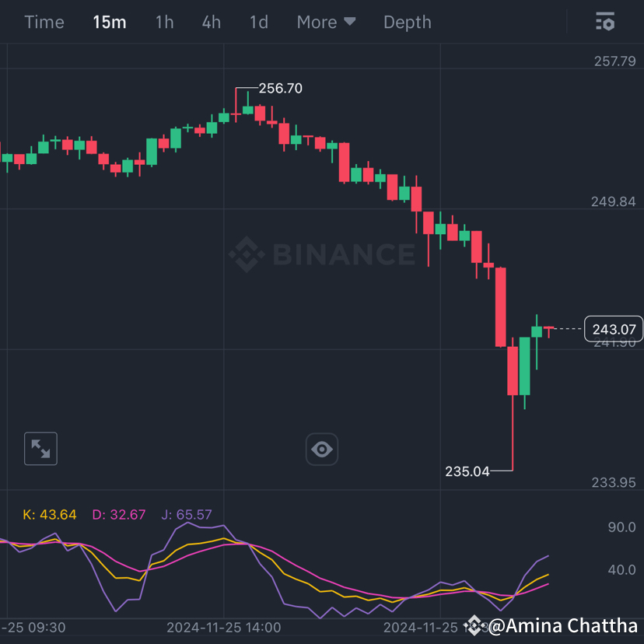644x644 pixels.
Task: Open the More timeframes dropdown
Action: (326, 22)
